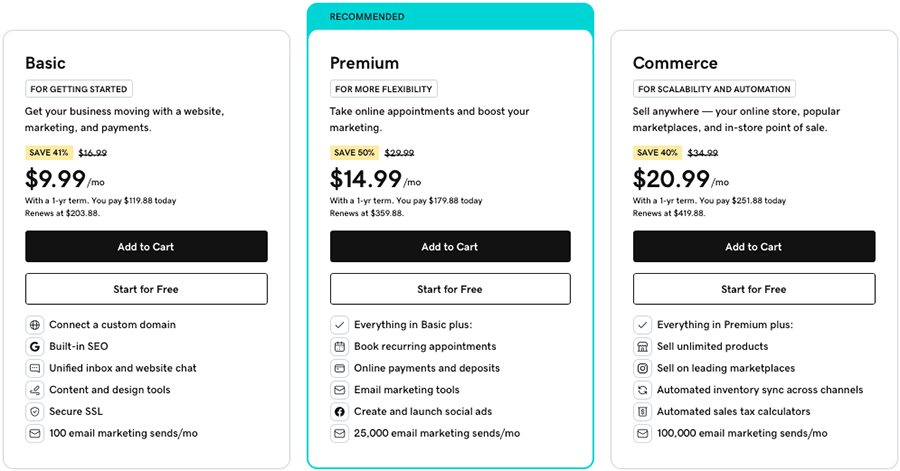Click the globe icon beside Connect a custom domain

click(34, 325)
